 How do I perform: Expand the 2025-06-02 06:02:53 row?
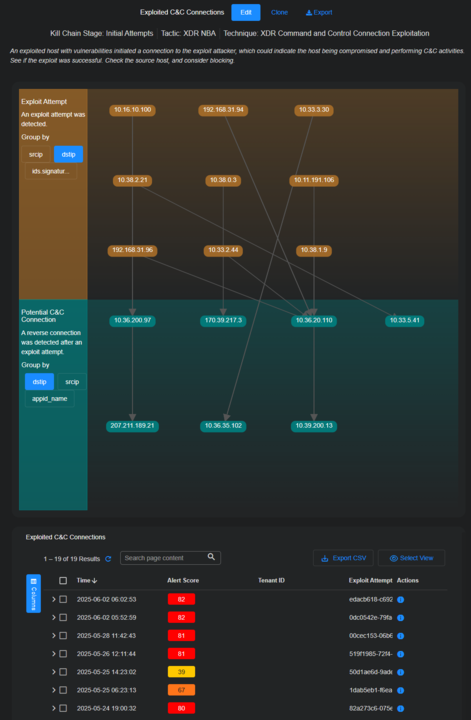(53, 599)
